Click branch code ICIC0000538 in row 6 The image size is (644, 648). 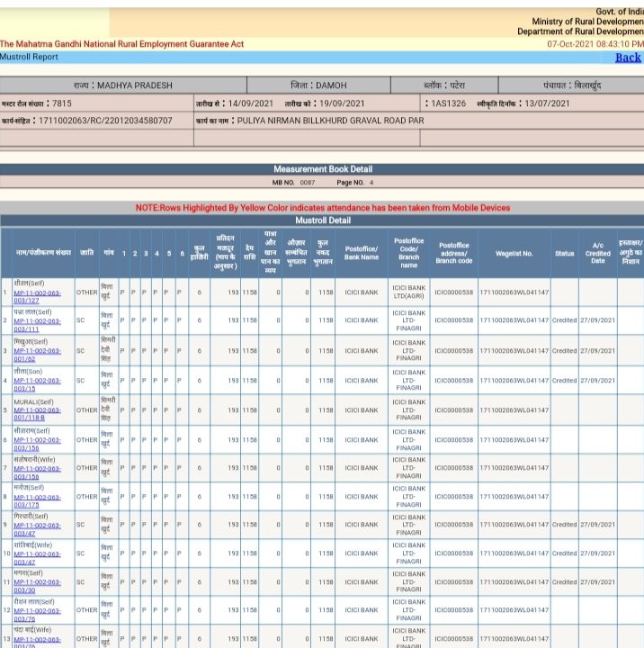coord(453,440)
